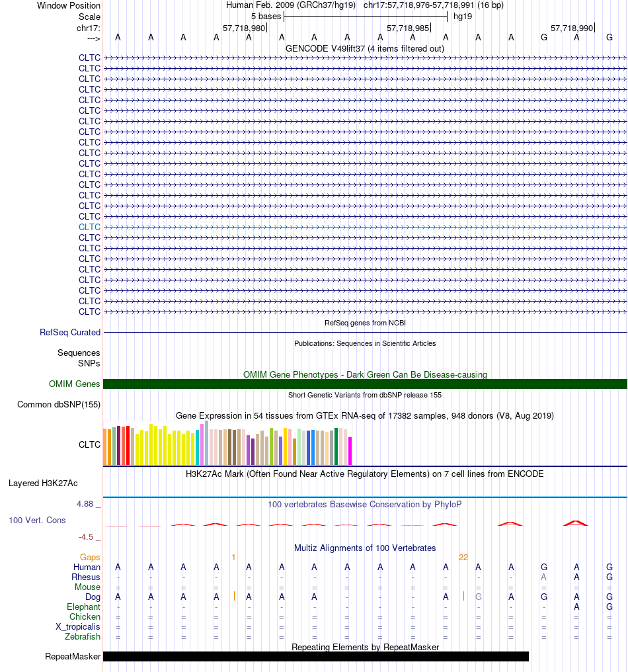Click the faded G in the Dog row
Image resolution: width=628 pixels, height=672 pixels.
[479, 597]
